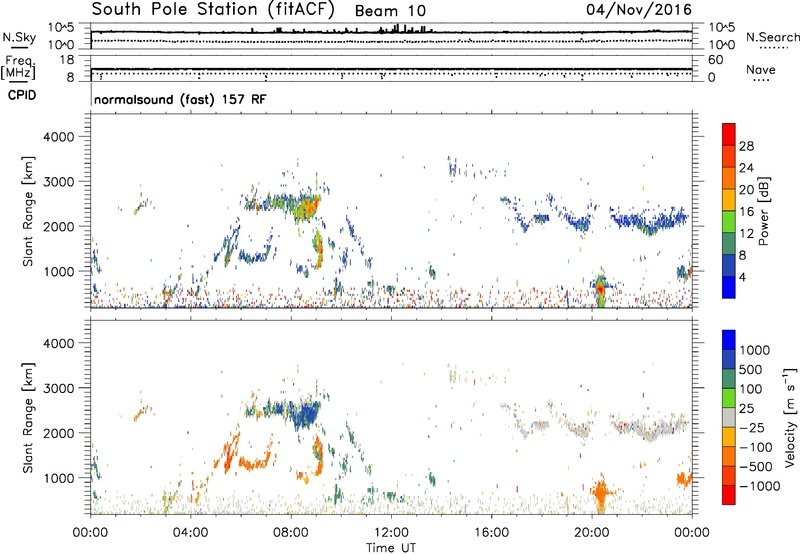800x554 pixels.
Task: Click 'Slant Range [km]' label of power panel
Action: pyautogui.click(x=28, y=211)
